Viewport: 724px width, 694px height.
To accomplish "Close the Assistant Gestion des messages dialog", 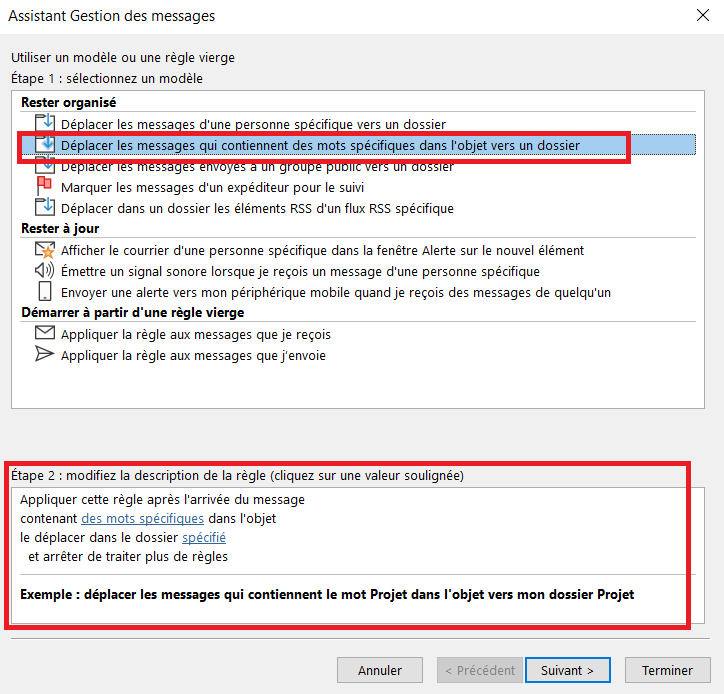I will click(x=702, y=15).
